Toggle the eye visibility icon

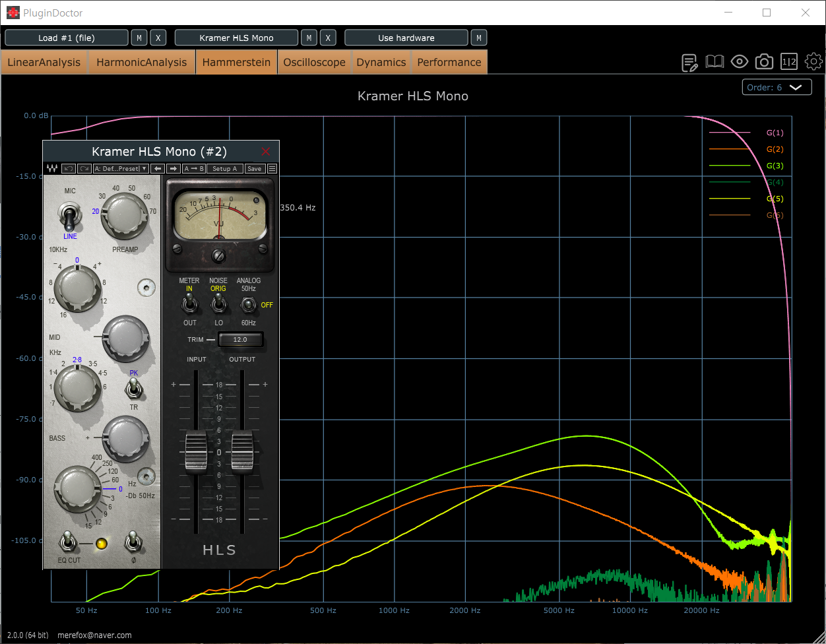tap(740, 62)
